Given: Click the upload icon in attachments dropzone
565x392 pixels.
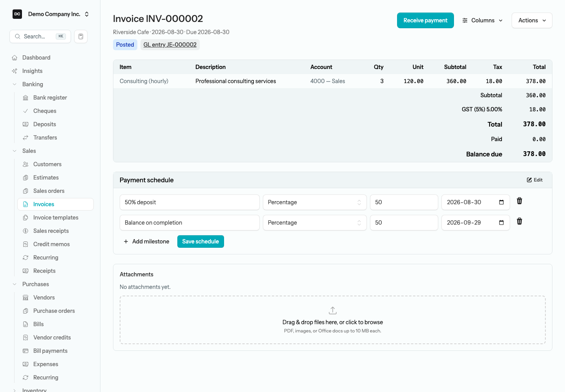Looking at the screenshot, I should pos(333,310).
